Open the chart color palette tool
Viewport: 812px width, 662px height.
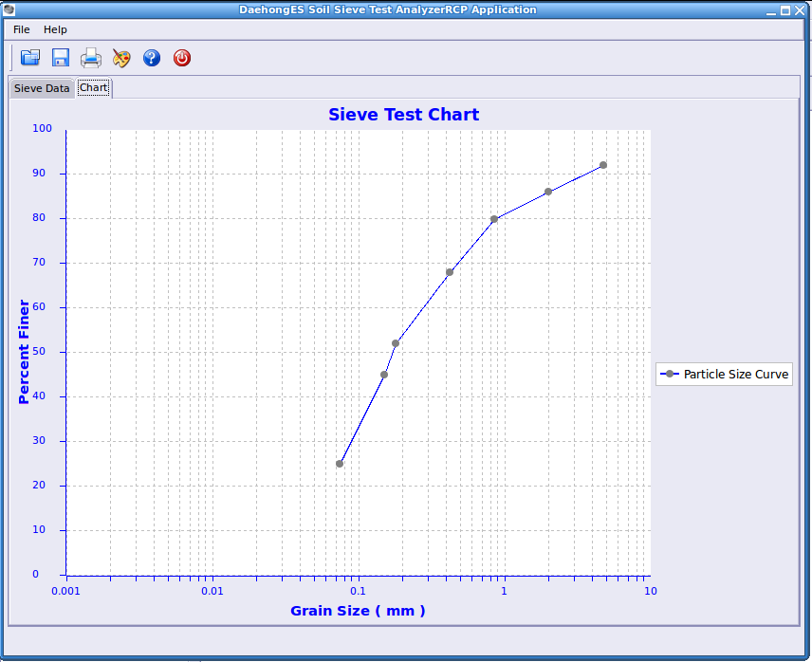(x=120, y=57)
